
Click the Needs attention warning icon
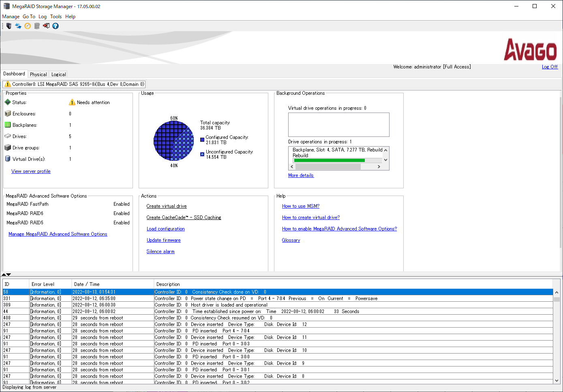pos(72,102)
